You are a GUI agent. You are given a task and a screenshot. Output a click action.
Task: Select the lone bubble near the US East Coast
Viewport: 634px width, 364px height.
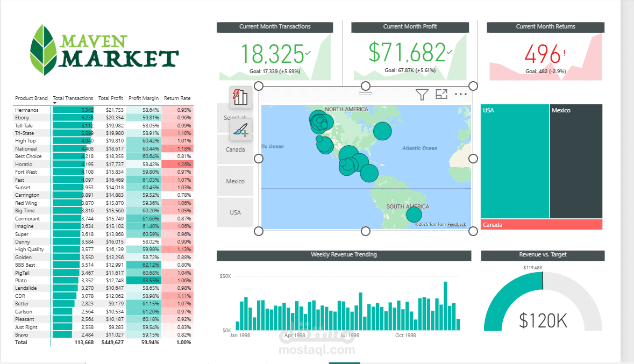(x=382, y=131)
